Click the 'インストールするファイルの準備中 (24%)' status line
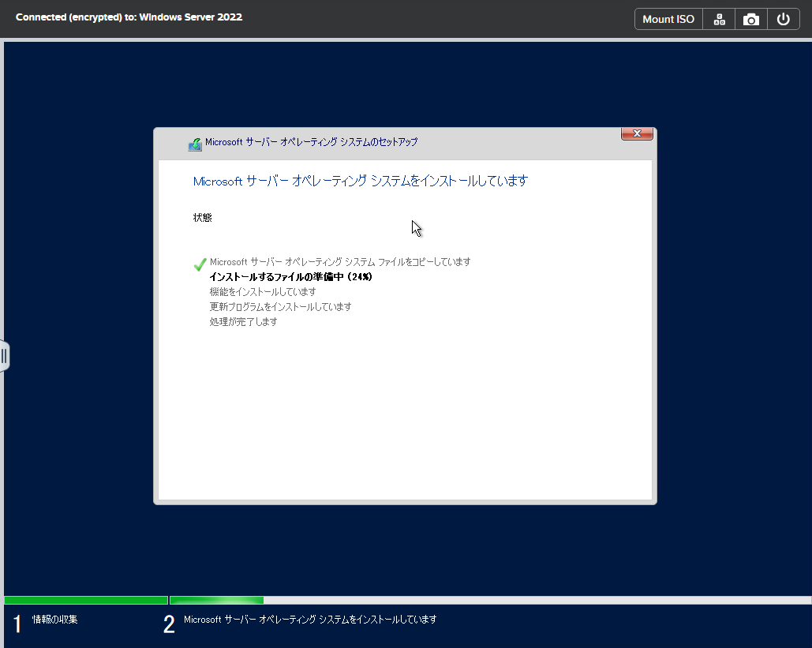The width and height of the screenshot is (812, 648). [x=290, y=276]
